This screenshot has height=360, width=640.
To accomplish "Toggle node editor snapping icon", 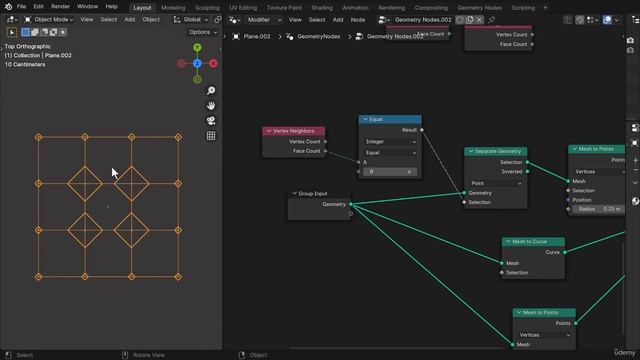I will coord(580,20).
